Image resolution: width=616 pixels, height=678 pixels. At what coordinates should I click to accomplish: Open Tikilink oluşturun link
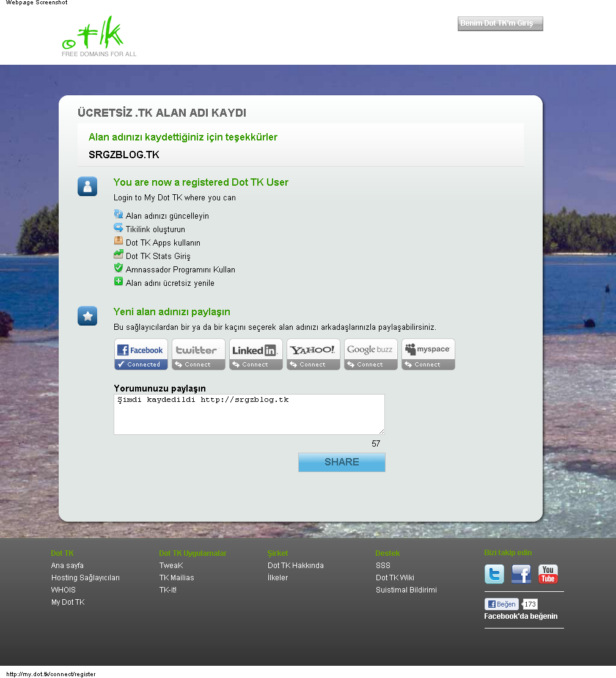(155, 229)
